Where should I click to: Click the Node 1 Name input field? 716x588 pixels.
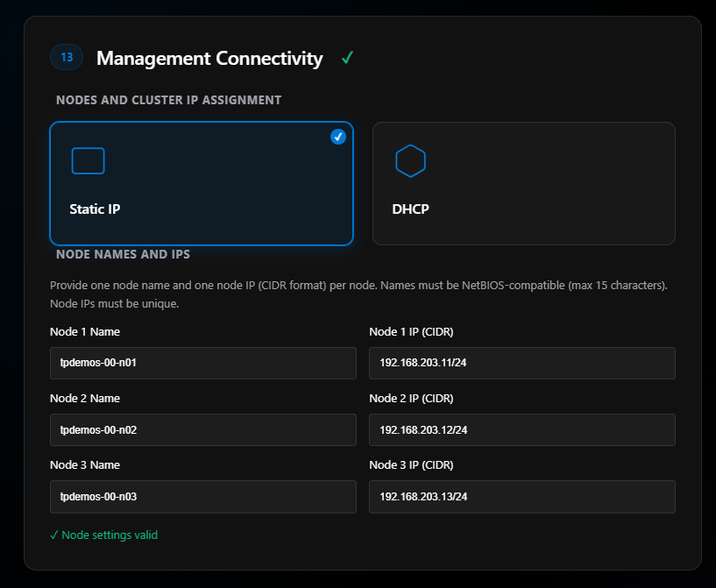(202, 363)
